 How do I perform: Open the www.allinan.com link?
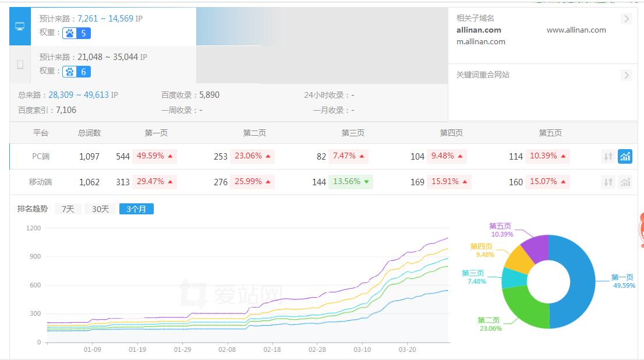[x=575, y=30]
